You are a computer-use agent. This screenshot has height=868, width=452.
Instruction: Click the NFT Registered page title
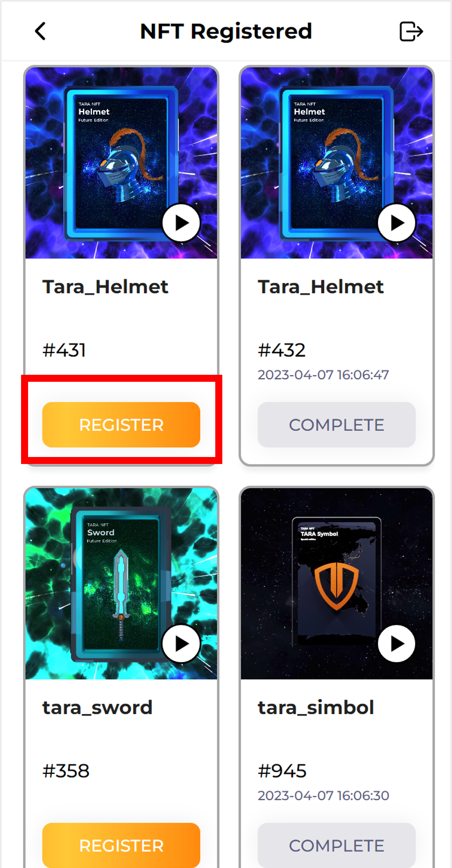pos(226,31)
